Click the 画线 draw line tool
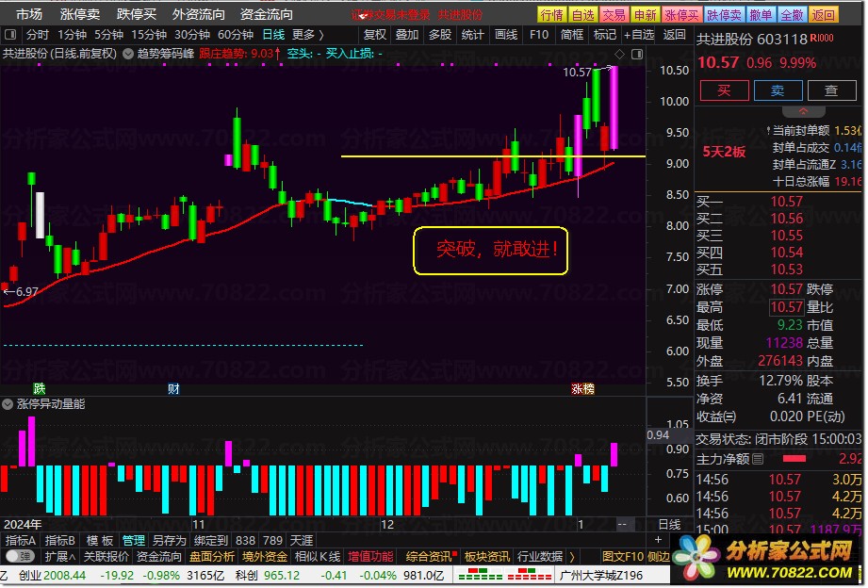868x588 pixels. 506,35
